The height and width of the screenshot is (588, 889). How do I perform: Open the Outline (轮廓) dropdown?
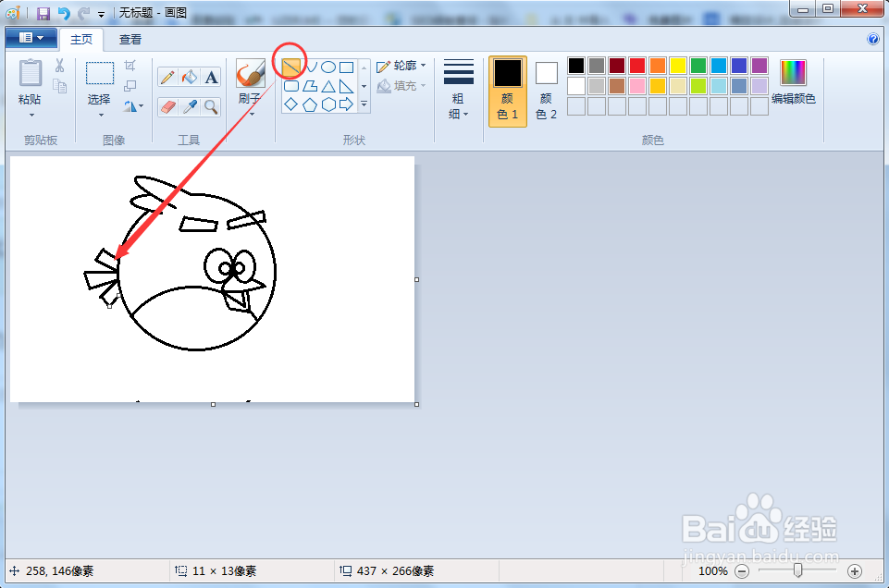[401, 66]
